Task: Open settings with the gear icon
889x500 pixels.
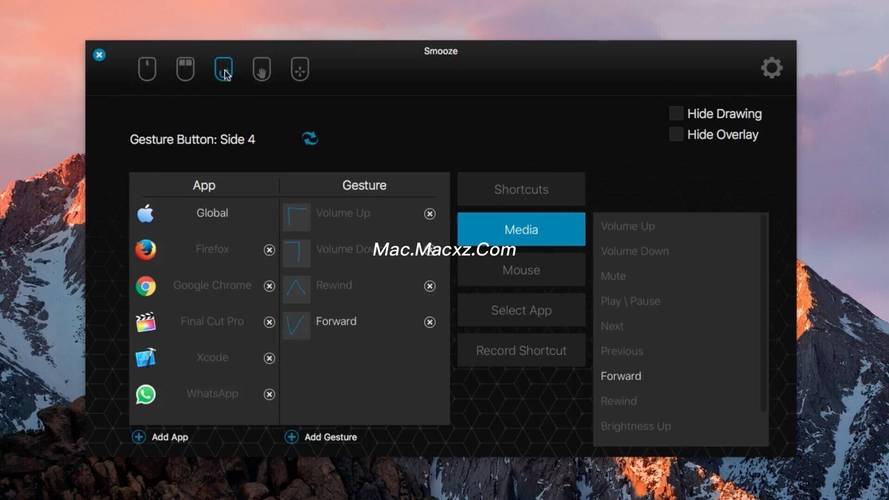Action: click(771, 68)
